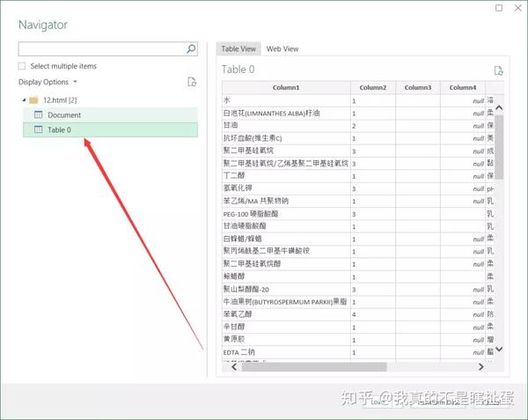Click the table icon next to Table 0
The height and width of the screenshot is (420, 528).
39,129
